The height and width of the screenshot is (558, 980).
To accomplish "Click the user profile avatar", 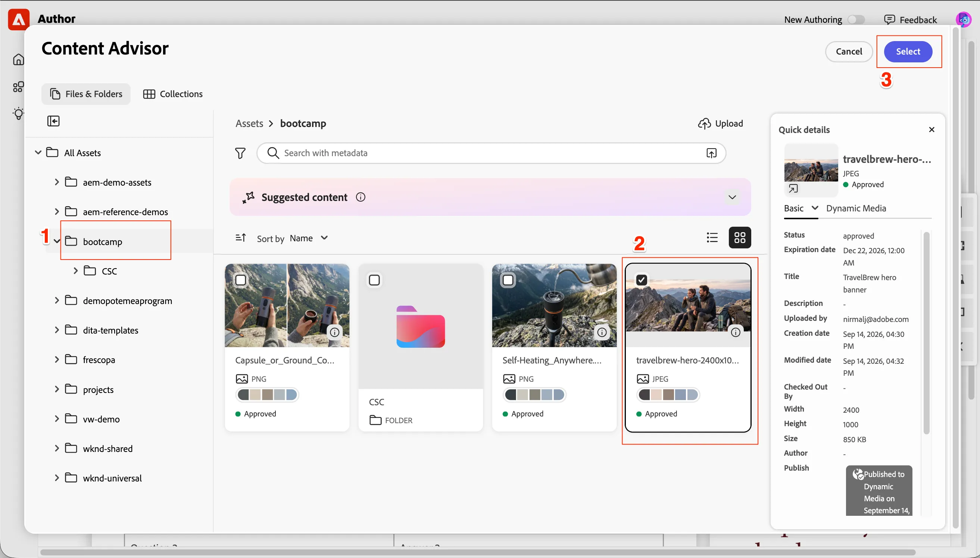I will (963, 19).
